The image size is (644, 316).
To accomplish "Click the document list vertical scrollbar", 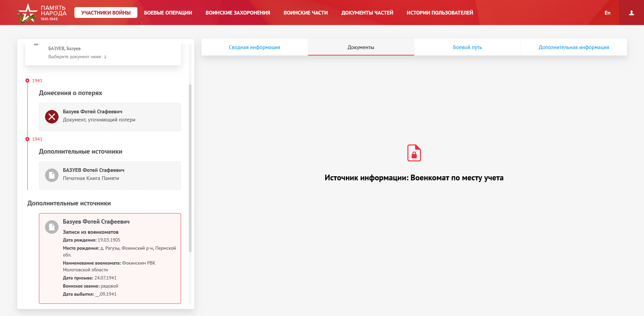I will (x=190, y=169).
